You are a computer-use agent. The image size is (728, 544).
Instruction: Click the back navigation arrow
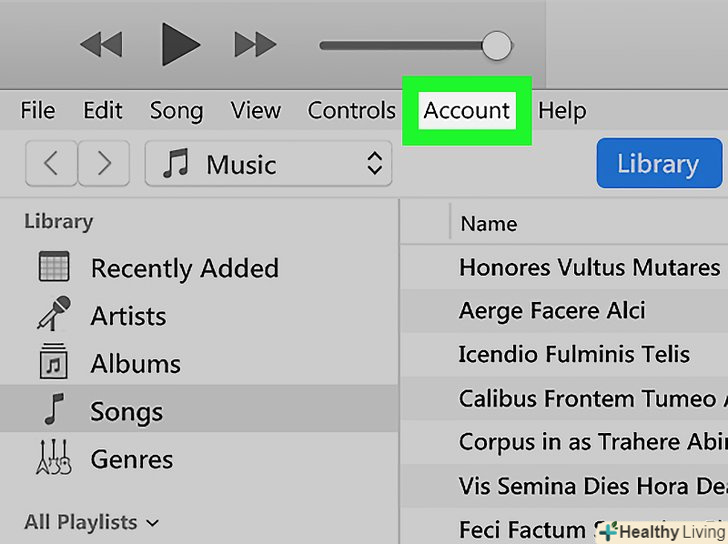[49, 164]
